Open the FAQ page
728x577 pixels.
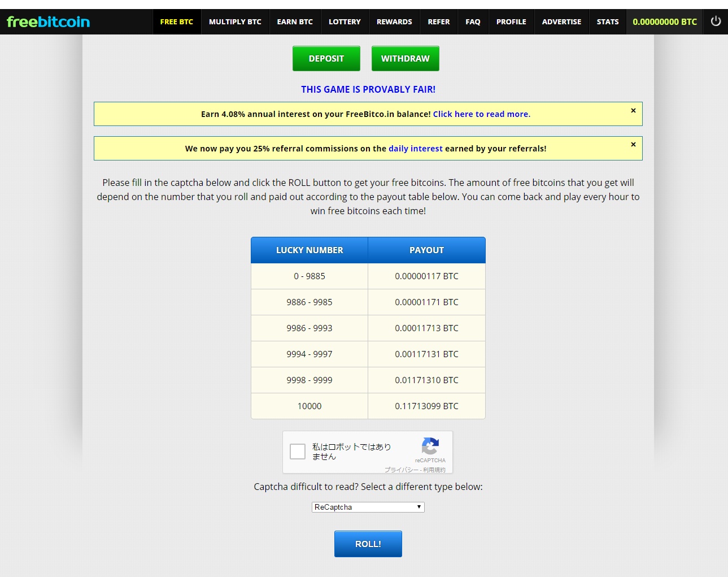[473, 22]
